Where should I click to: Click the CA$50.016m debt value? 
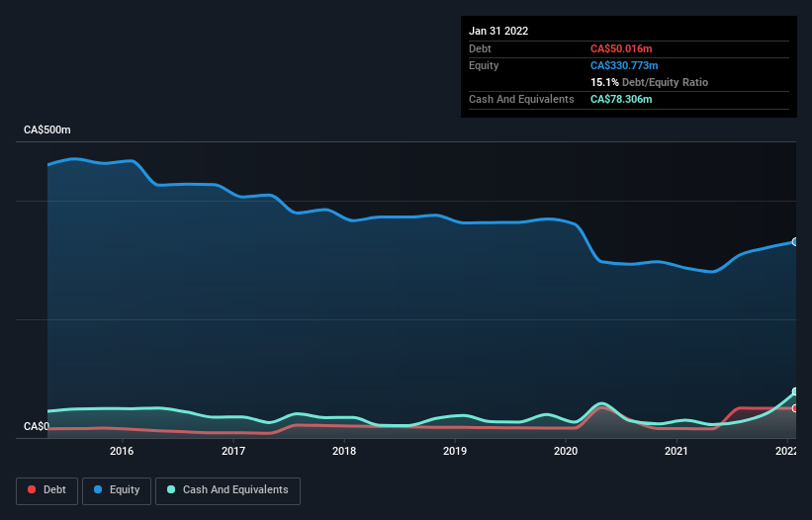tap(621, 48)
